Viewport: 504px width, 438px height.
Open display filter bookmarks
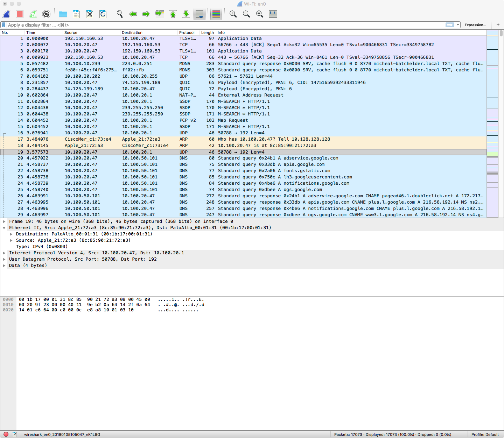tap(3, 25)
